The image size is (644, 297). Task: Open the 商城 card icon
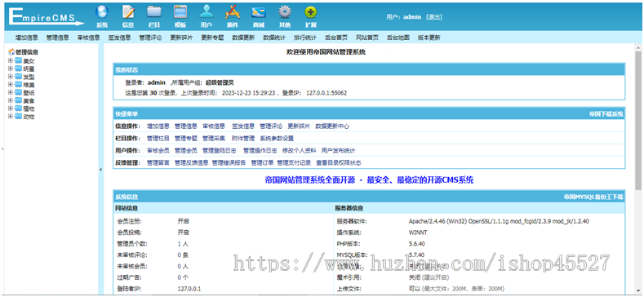pos(259,11)
